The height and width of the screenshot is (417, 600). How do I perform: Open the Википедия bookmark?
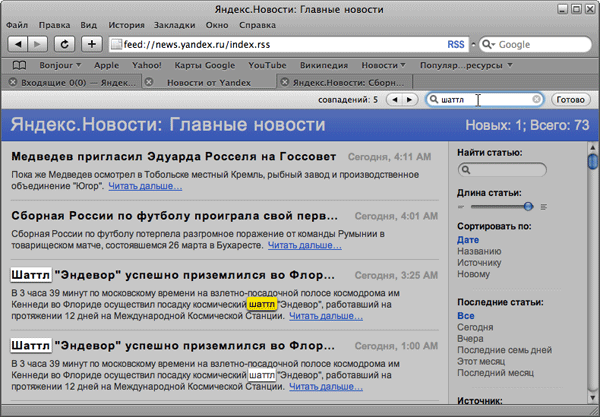[x=324, y=65]
